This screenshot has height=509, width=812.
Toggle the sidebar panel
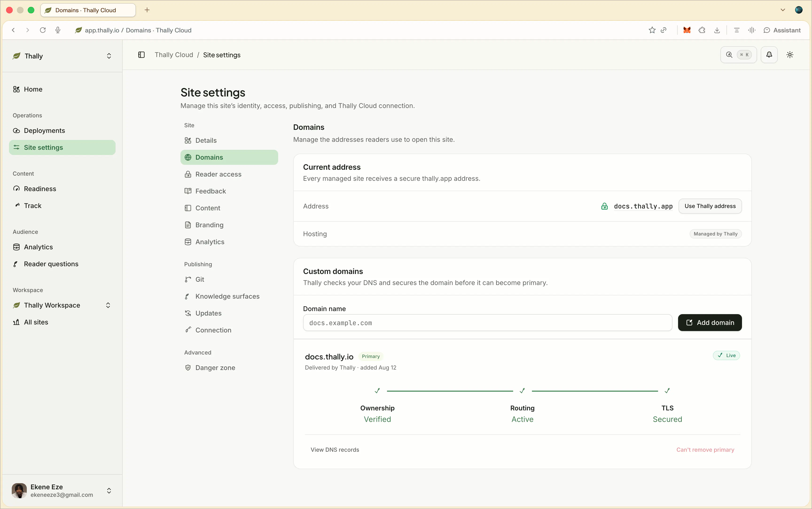[x=141, y=55]
